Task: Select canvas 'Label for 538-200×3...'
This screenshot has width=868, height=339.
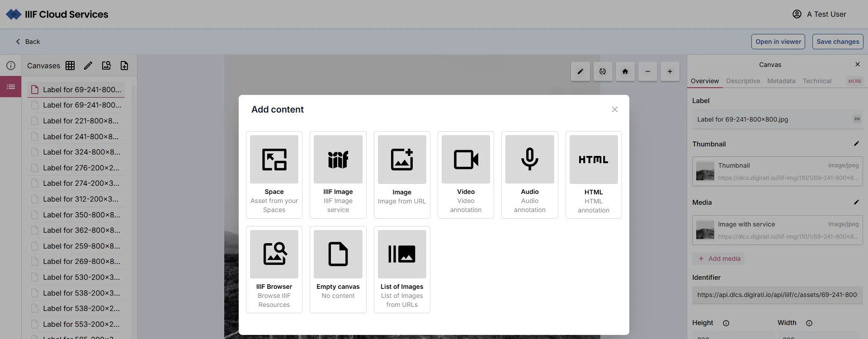Action: click(x=76, y=293)
